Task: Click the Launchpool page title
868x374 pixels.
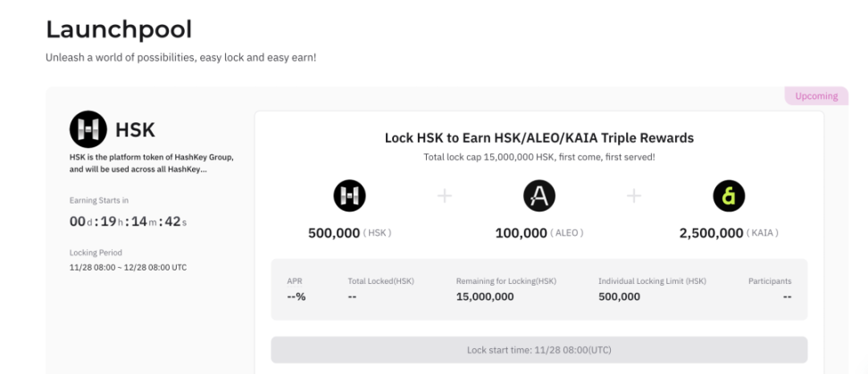Action: tap(119, 29)
